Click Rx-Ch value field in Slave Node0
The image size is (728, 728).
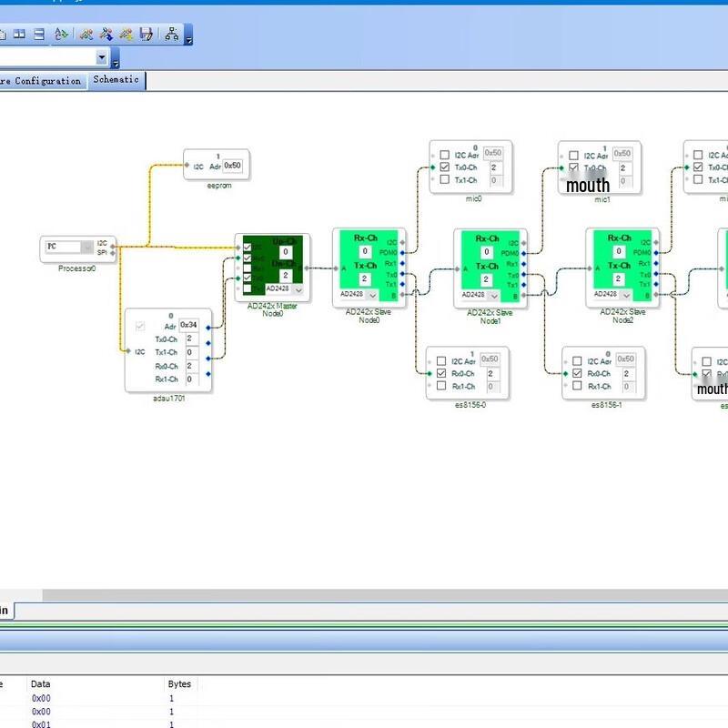(365, 251)
